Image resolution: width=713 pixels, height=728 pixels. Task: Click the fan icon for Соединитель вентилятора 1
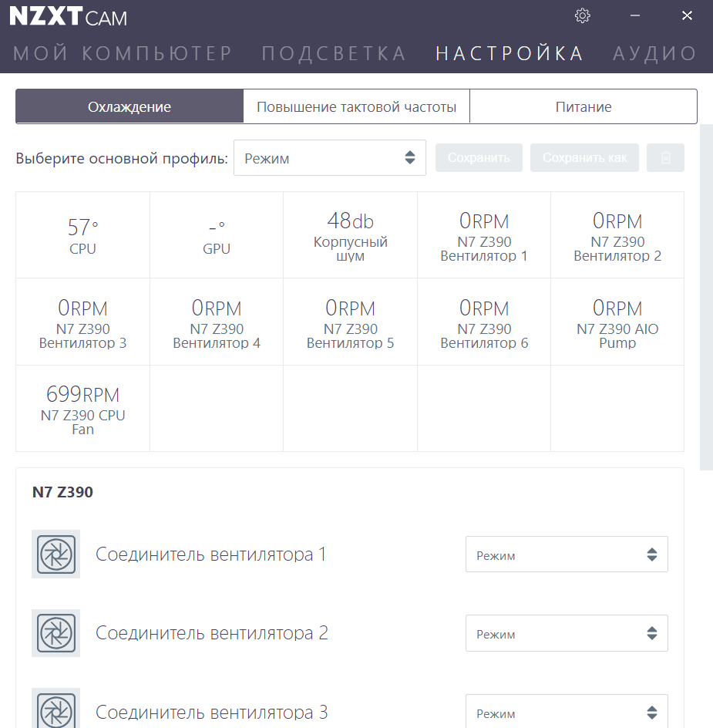tap(55, 554)
